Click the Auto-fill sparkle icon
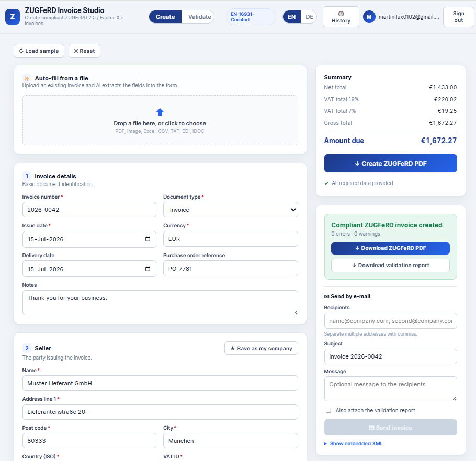Image resolution: width=476 pixels, height=461 pixels. pos(27,78)
